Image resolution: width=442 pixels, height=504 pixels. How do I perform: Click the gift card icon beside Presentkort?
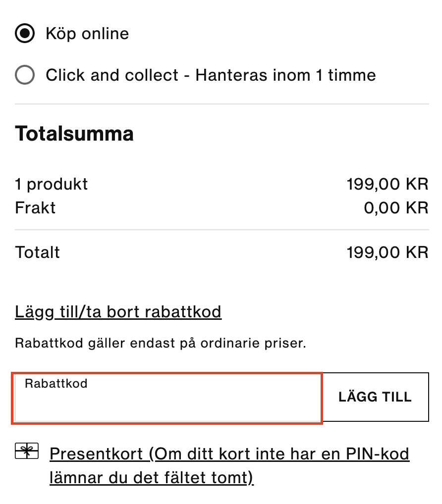pyautogui.click(x=27, y=451)
